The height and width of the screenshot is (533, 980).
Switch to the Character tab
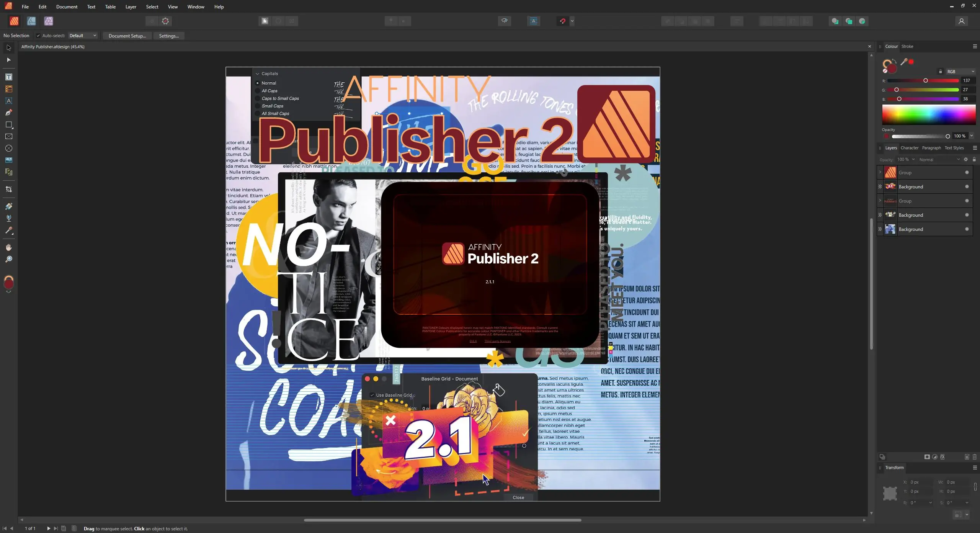tap(909, 148)
